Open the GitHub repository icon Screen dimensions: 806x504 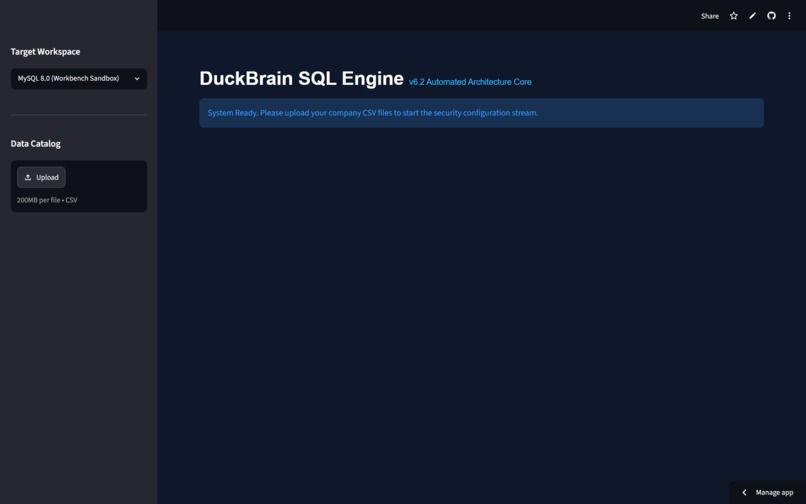point(771,16)
